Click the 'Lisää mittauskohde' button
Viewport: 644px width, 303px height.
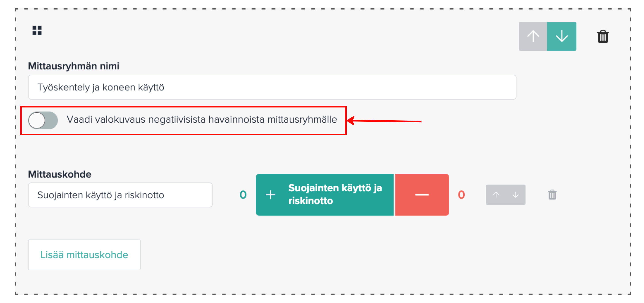84,255
